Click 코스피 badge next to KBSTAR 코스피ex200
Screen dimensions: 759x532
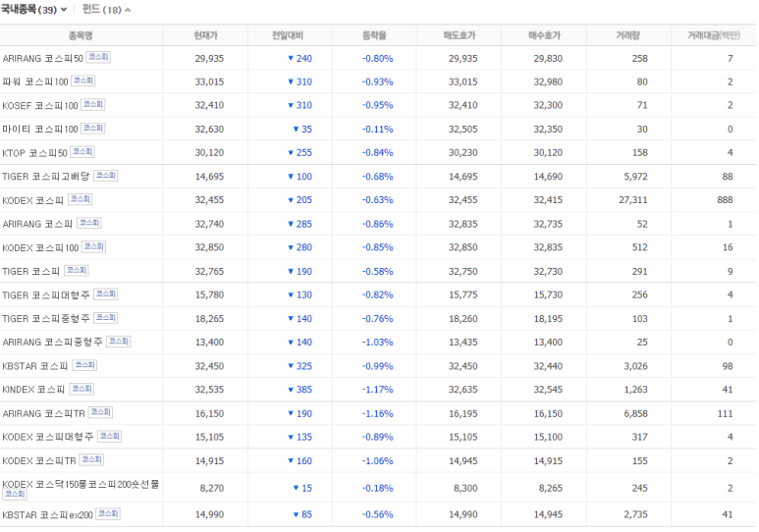click(108, 513)
